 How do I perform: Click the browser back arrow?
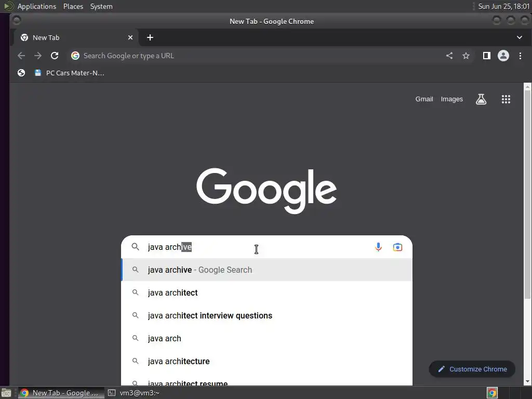click(x=21, y=56)
